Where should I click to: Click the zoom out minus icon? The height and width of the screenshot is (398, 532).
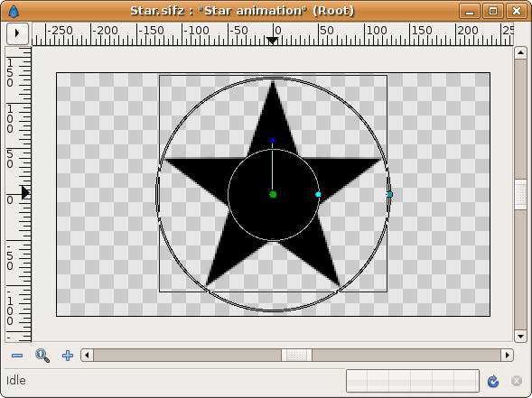(17, 356)
